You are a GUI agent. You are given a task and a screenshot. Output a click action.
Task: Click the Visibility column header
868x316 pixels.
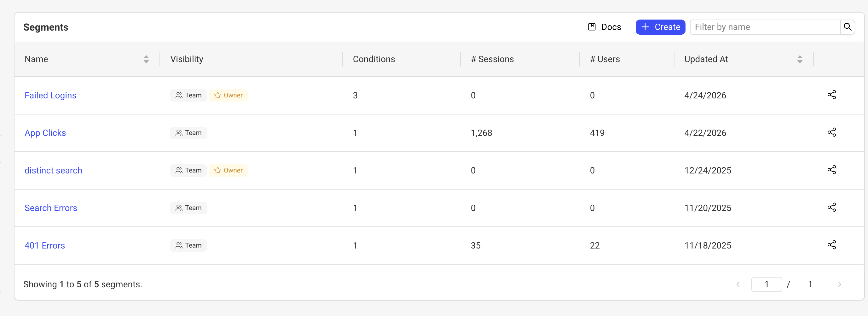coord(187,59)
